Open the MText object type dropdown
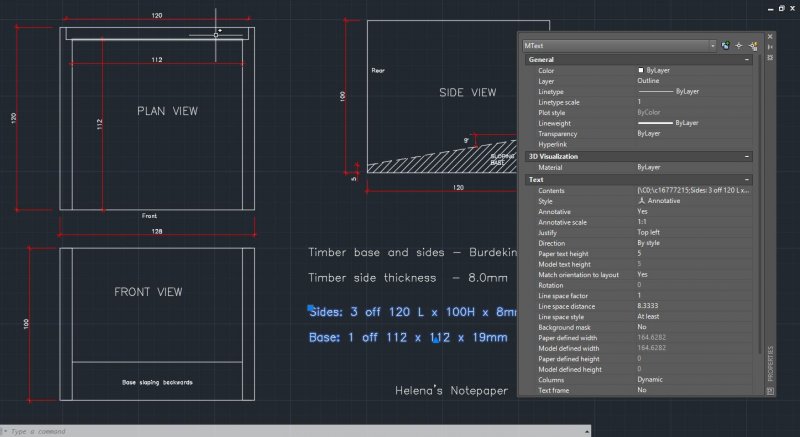This screenshot has width=800, height=437. click(x=712, y=46)
